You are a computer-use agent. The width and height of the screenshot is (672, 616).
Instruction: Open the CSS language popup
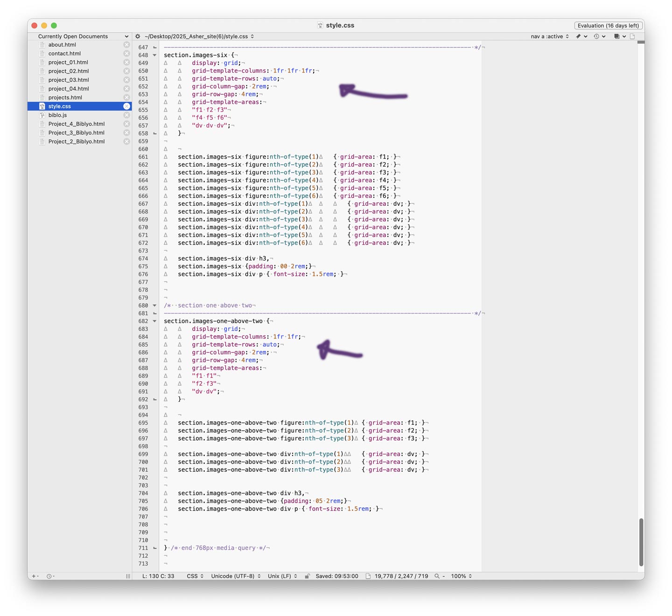tap(195, 576)
